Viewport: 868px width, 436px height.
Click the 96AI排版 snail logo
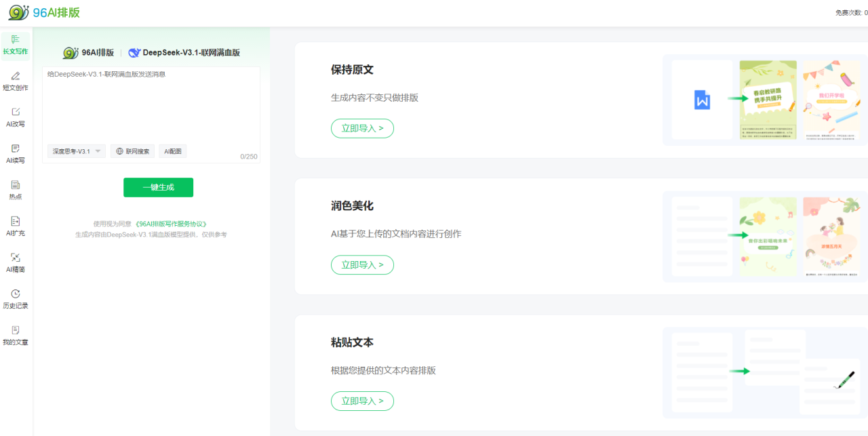tap(19, 12)
